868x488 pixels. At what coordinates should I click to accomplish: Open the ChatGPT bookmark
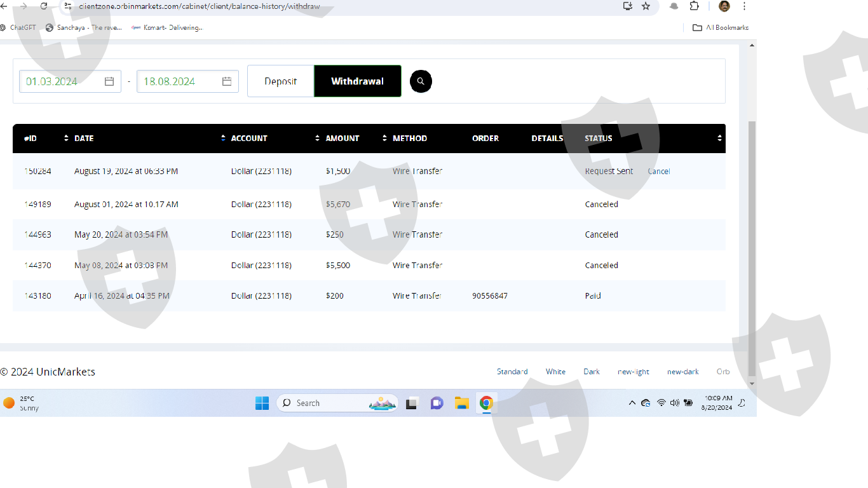tap(18, 28)
